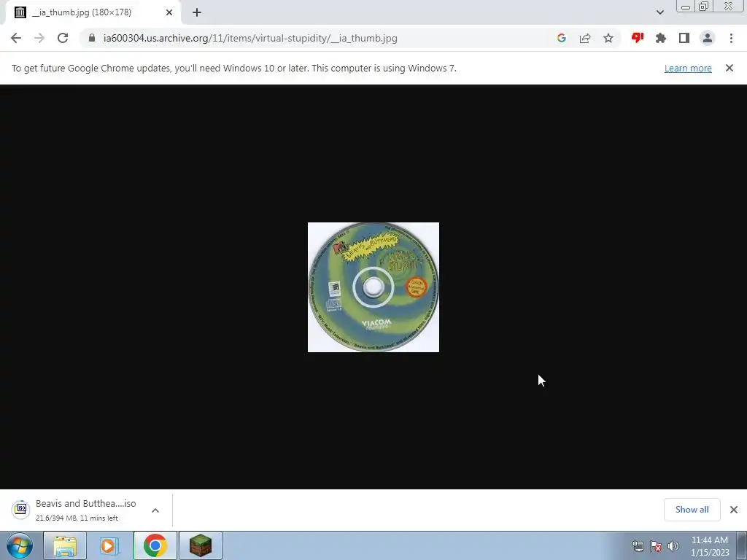747x560 pixels.
Task: Open the Learn more link
Action: point(688,68)
